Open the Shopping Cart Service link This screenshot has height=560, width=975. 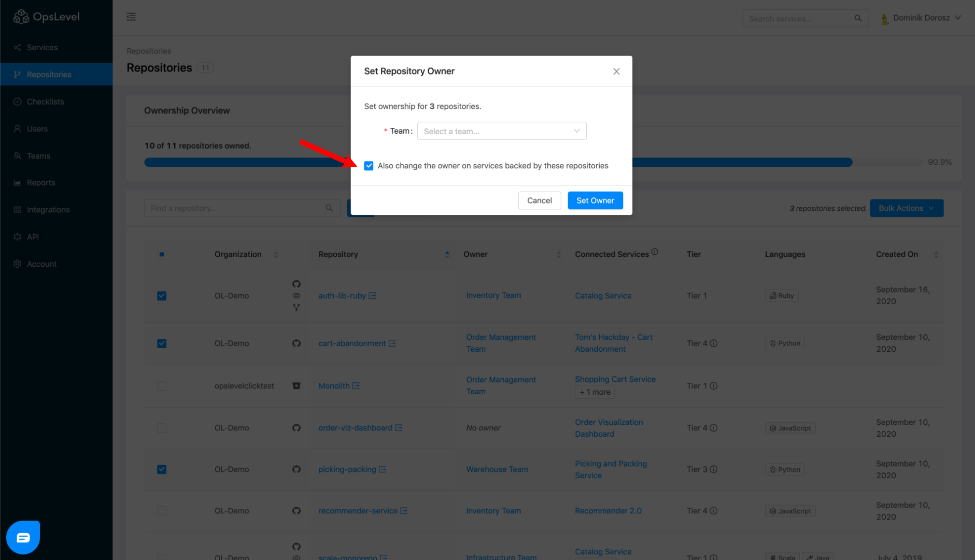click(x=615, y=379)
